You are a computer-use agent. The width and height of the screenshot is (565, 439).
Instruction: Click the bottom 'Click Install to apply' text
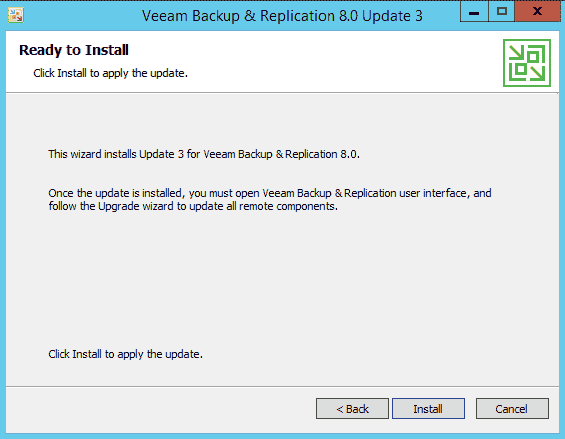[125, 354]
